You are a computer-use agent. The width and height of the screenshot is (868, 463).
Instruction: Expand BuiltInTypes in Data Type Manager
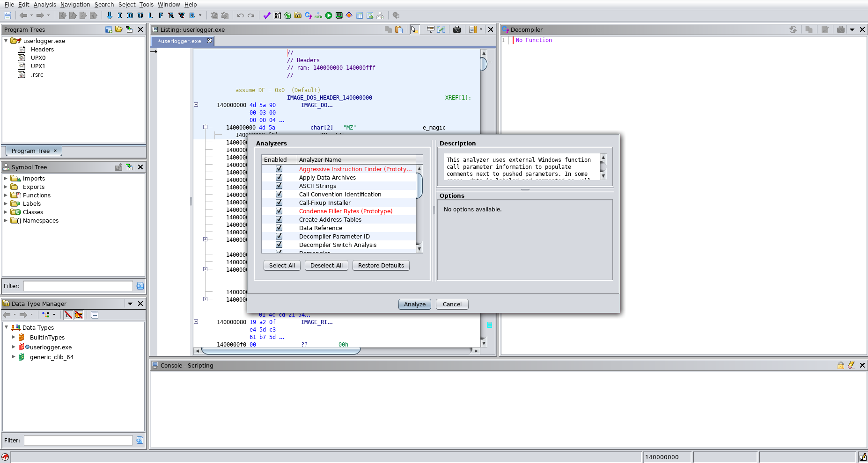pyautogui.click(x=14, y=337)
